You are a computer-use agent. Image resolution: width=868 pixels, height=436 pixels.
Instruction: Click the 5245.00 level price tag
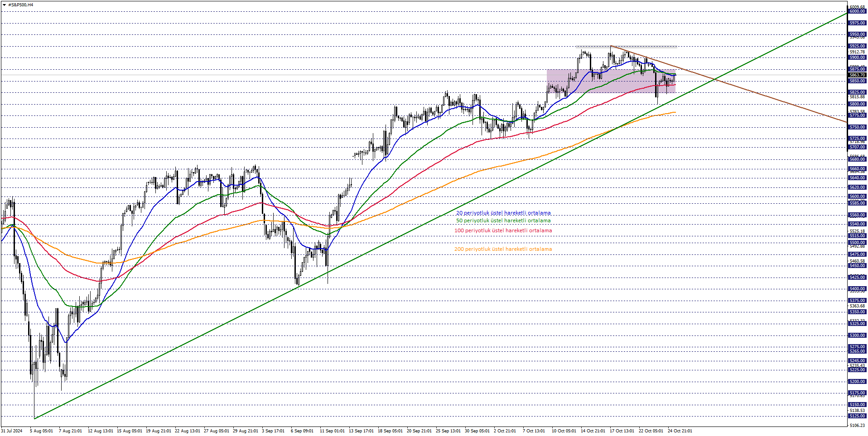857,361
